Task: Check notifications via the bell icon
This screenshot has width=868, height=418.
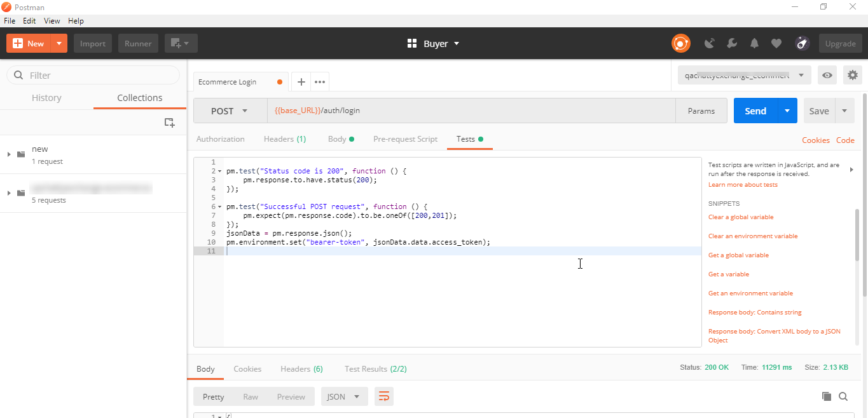Action: click(x=754, y=43)
